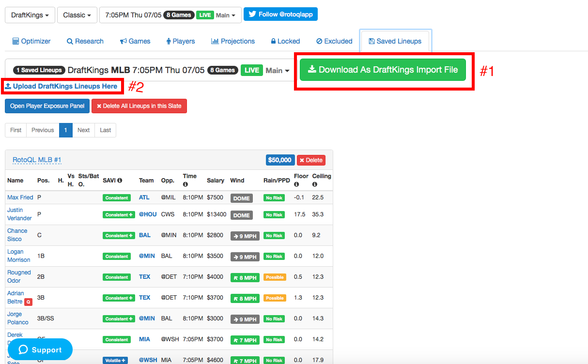Viewport: 588px width, 364px height.
Task: Open the Classic game type dropdown
Action: pyautogui.click(x=77, y=15)
